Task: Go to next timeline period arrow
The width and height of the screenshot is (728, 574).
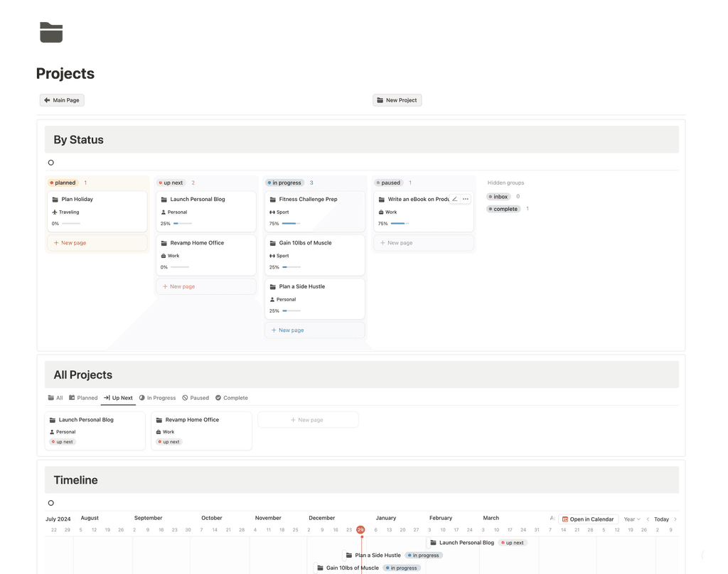Action: pos(675,519)
